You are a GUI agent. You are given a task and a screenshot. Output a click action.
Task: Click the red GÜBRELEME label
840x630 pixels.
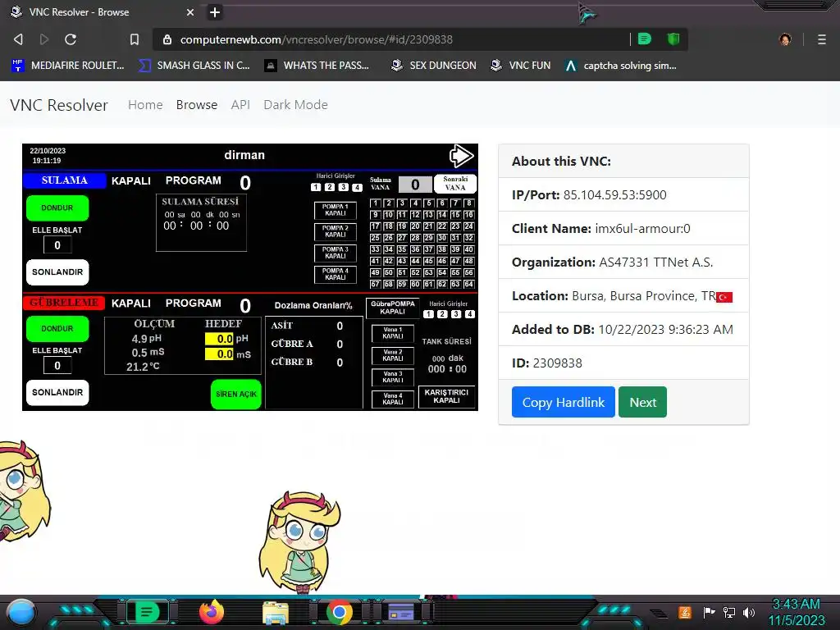click(64, 303)
